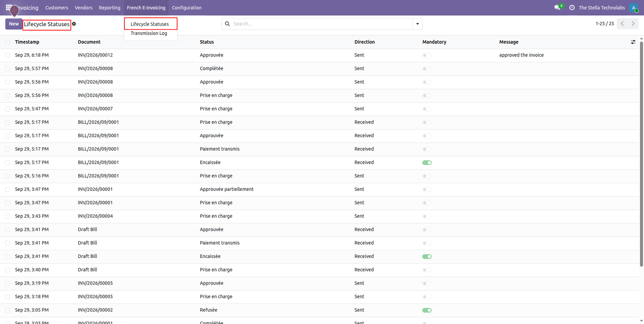
Task: Open the activities clock icon
Action: click(572, 8)
